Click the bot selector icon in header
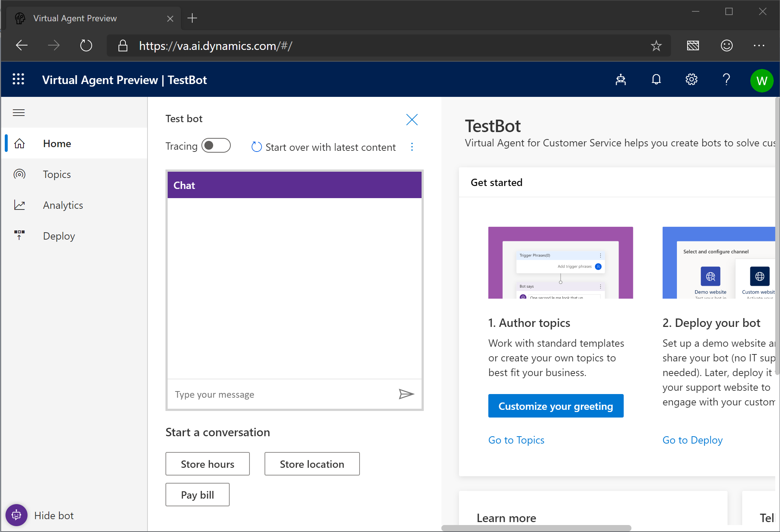The image size is (780, 532). (x=620, y=80)
